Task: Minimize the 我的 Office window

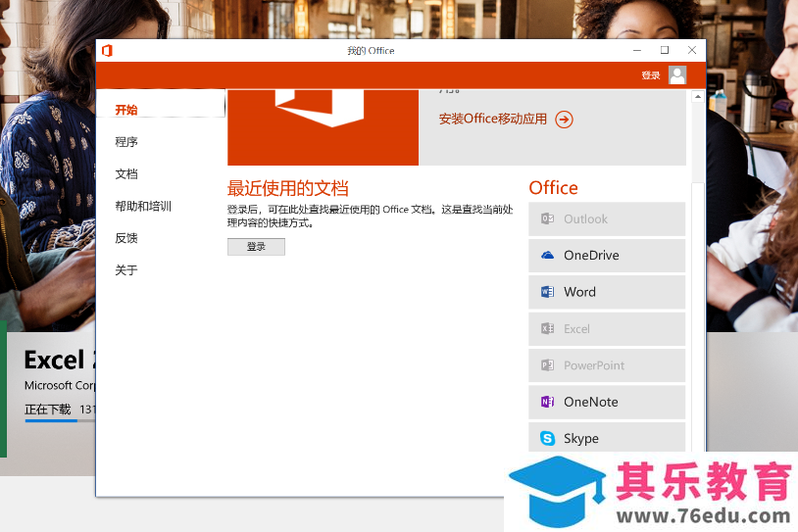Action: point(637,50)
